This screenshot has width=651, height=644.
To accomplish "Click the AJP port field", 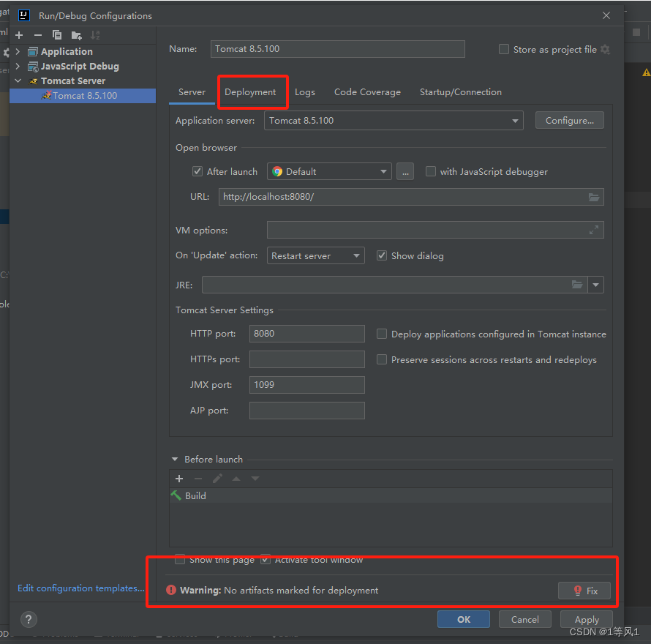I will [306, 411].
